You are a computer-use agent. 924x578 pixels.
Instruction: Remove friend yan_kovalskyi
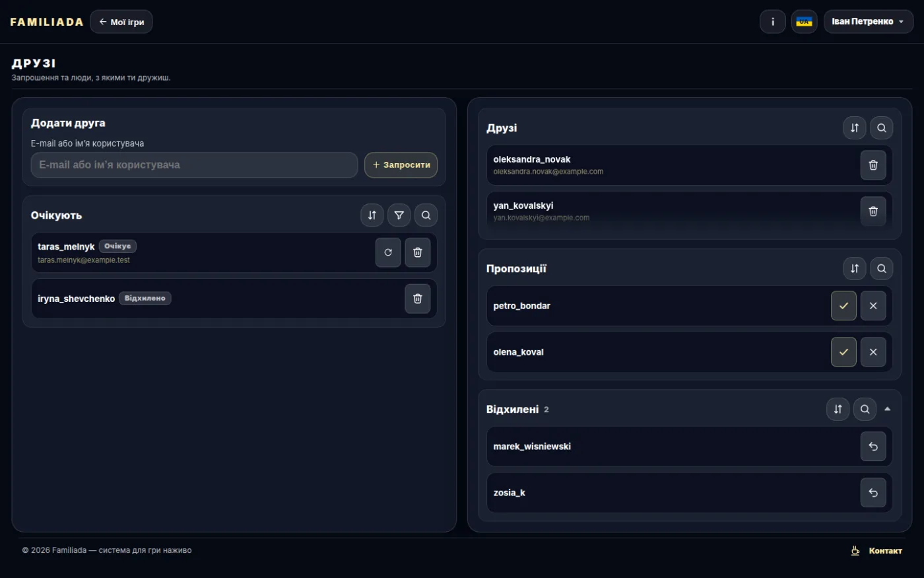point(873,211)
